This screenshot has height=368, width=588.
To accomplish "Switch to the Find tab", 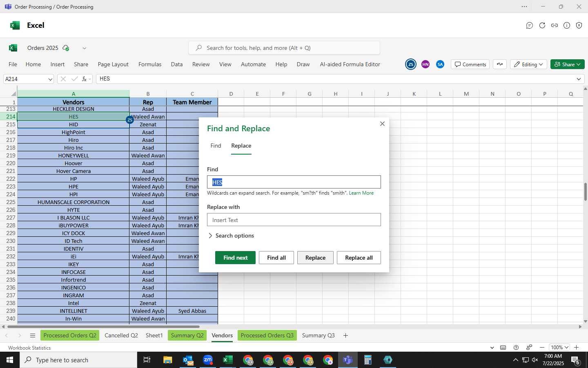I will 216,146.
